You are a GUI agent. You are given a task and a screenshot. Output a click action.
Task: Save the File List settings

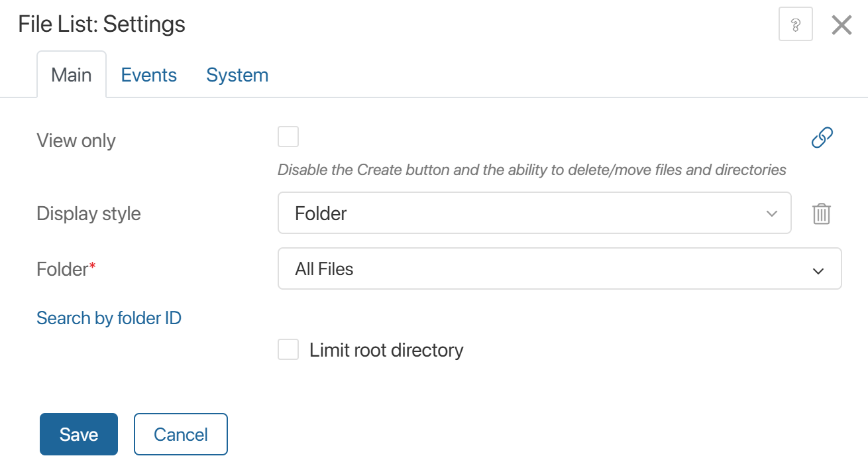click(x=78, y=434)
